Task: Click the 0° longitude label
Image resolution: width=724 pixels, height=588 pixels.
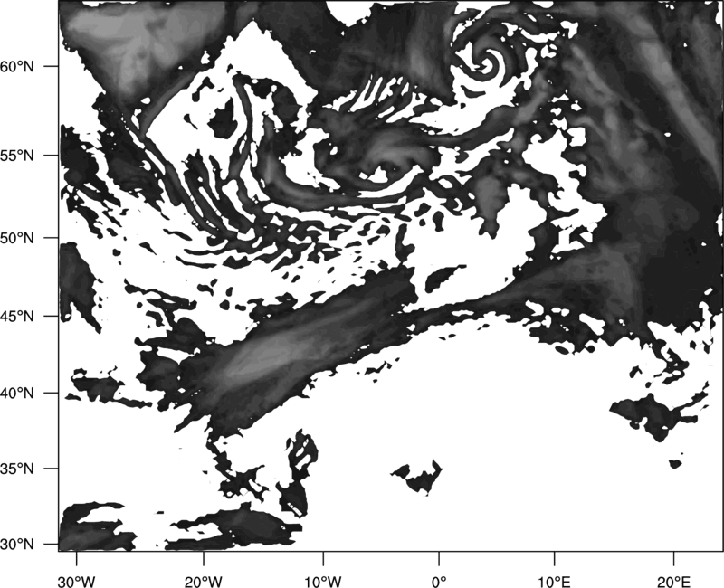Action: pos(439,582)
